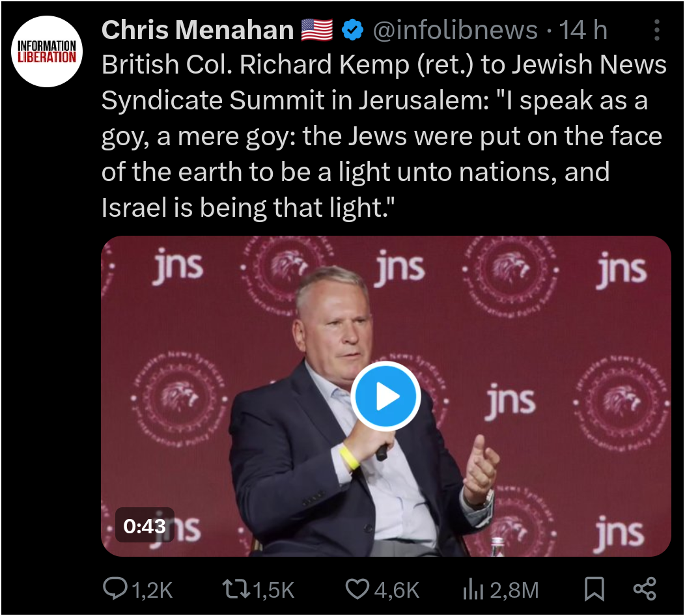Click the 4,6K likes count

[x=397, y=590]
